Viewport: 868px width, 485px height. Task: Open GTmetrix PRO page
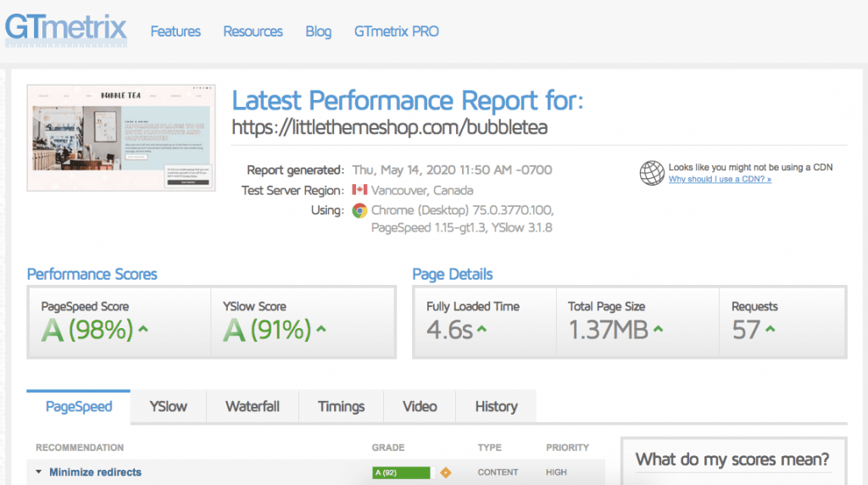(x=397, y=31)
